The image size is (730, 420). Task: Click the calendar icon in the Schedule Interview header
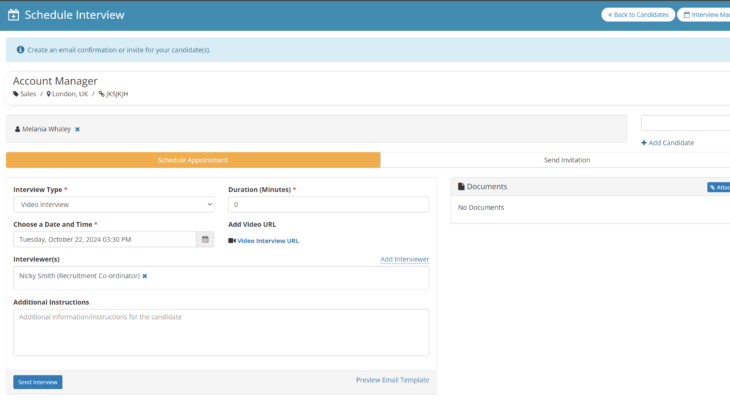[13, 15]
